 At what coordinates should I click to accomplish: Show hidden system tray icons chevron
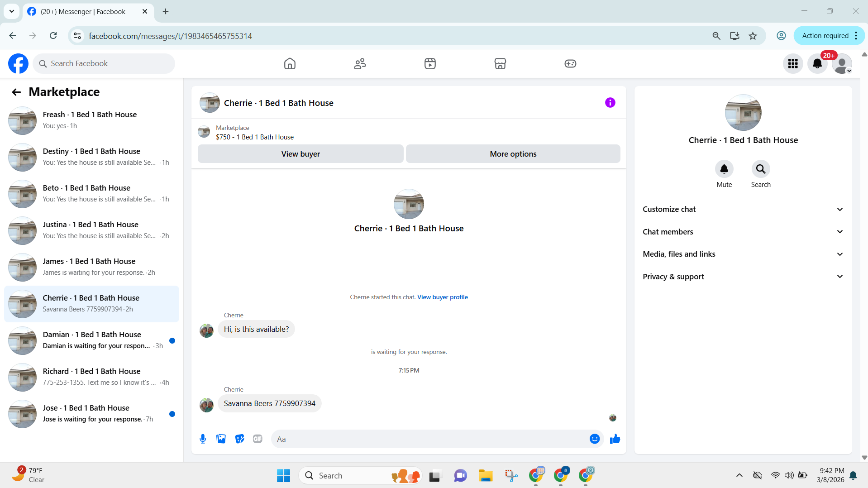[x=739, y=475]
